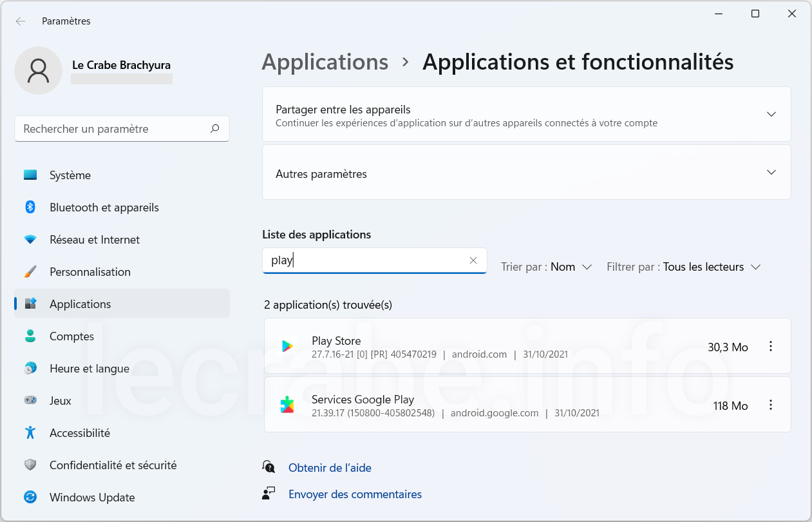Image resolution: width=812 pixels, height=522 pixels.
Task: Click the Envoyer des commentaires feedback icon
Action: pos(269,494)
